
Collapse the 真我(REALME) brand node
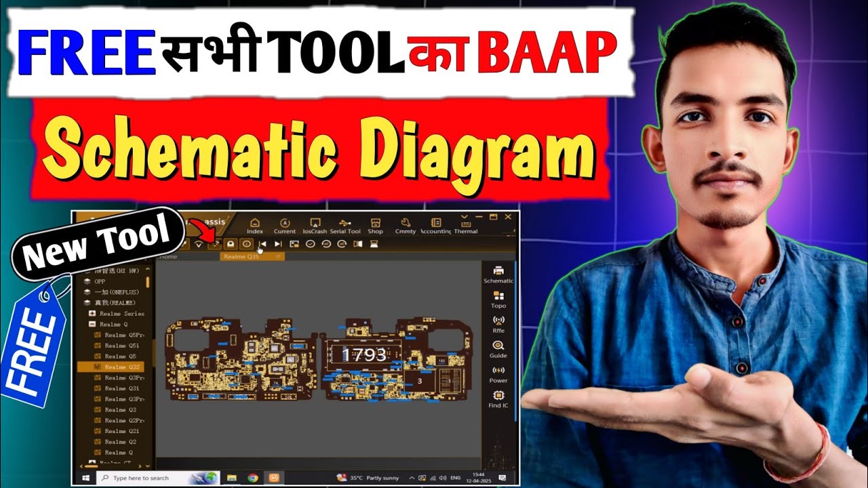tap(108, 303)
